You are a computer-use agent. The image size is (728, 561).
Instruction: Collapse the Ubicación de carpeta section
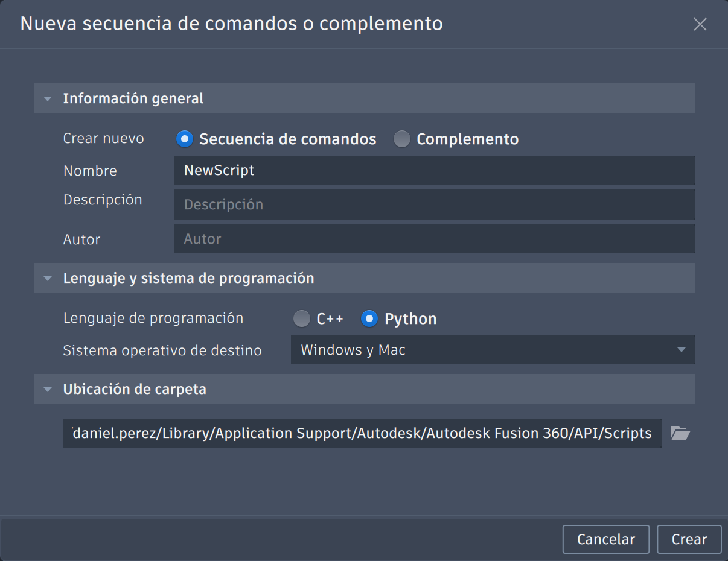[x=48, y=389]
